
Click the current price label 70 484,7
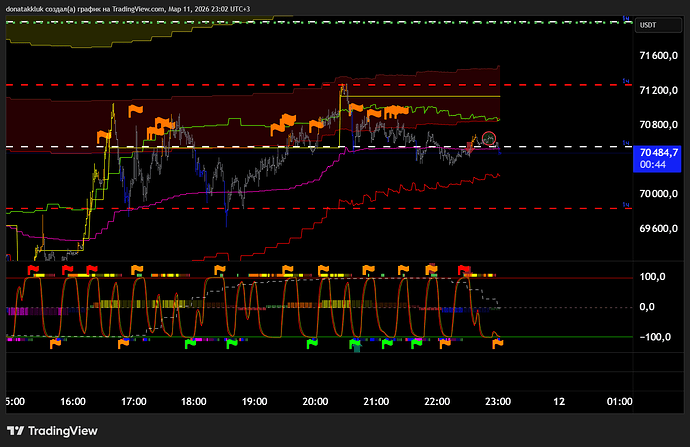pyautogui.click(x=656, y=151)
